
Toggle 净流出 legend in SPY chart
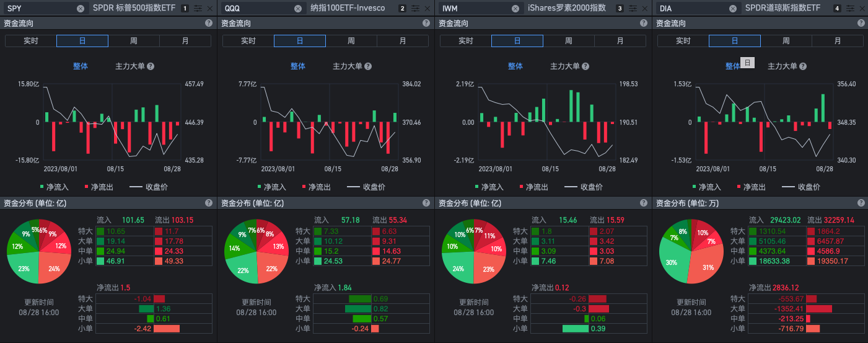99,187
